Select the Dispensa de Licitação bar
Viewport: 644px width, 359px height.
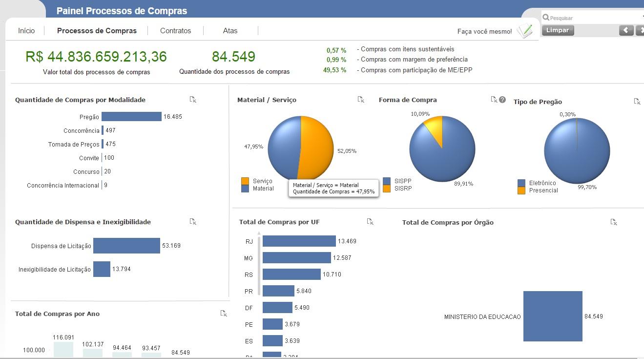tap(126, 246)
